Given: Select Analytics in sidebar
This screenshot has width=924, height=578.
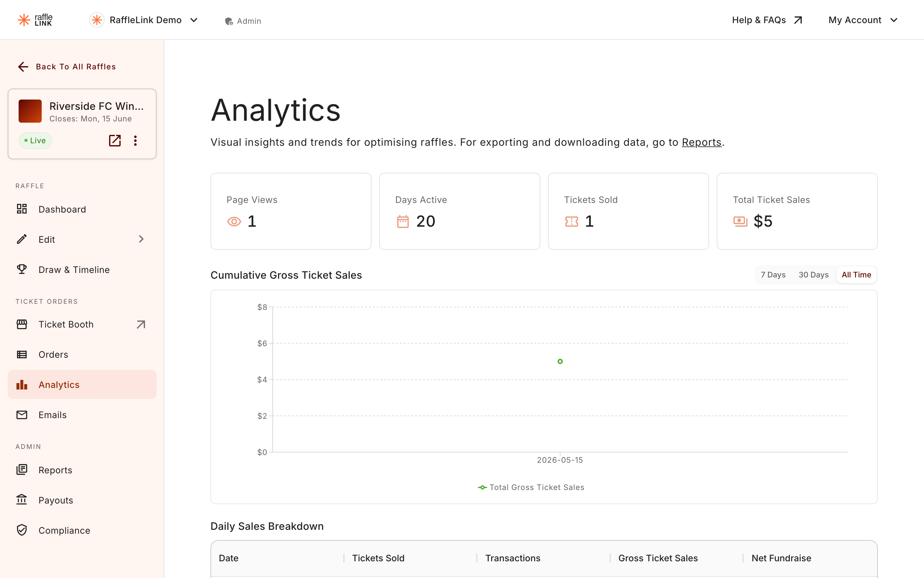Looking at the screenshot, I should pos(82,385).
